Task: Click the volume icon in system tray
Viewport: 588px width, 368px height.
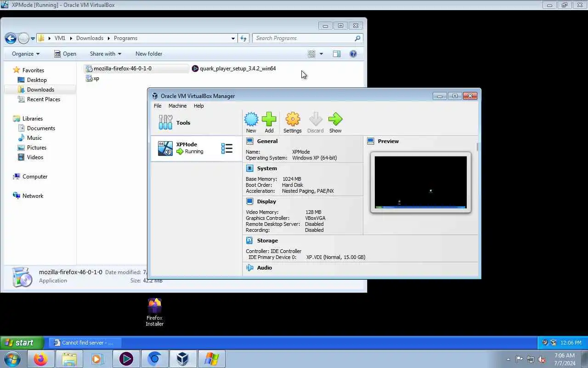Action: [542, 359]
